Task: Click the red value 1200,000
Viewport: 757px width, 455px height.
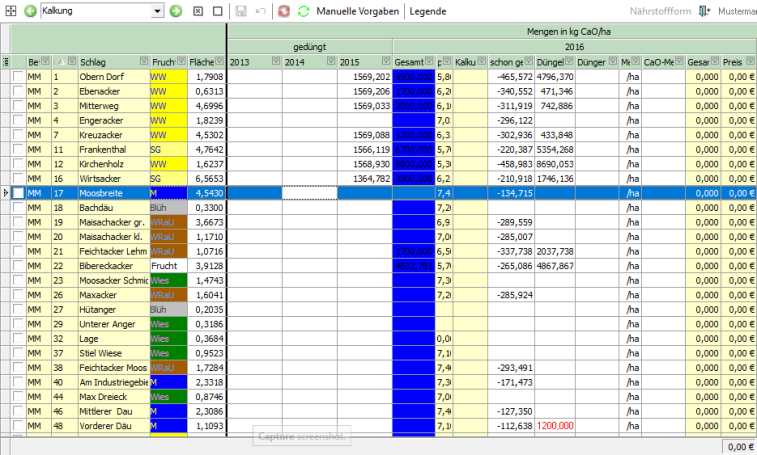Action: point(555,426)
